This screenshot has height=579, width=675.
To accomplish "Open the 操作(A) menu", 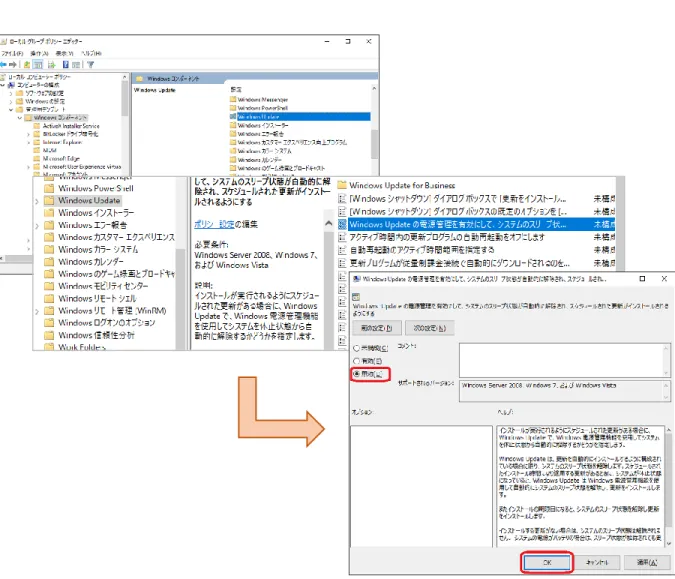I will (40, 53).
